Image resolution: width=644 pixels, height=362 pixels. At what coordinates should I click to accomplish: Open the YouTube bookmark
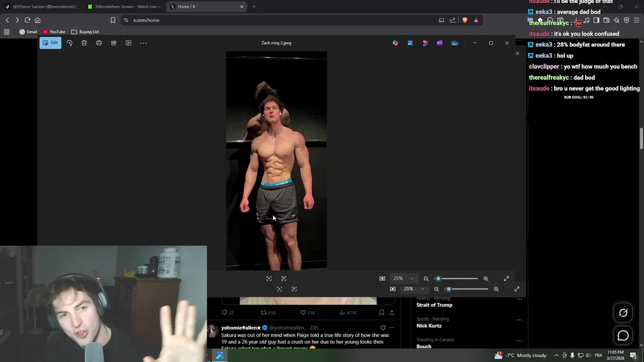tap(54, 32)
